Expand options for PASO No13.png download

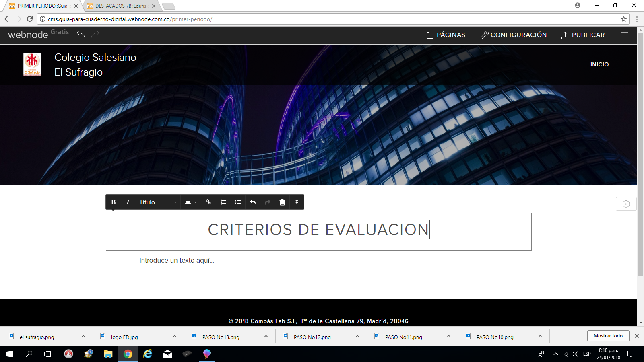click(266, 336)
